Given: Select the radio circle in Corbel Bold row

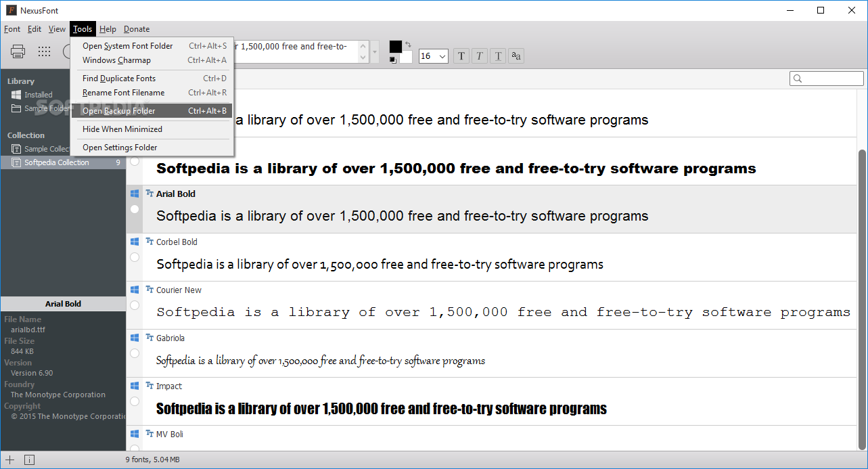Looking at the screenshot, I should (135, 257).
